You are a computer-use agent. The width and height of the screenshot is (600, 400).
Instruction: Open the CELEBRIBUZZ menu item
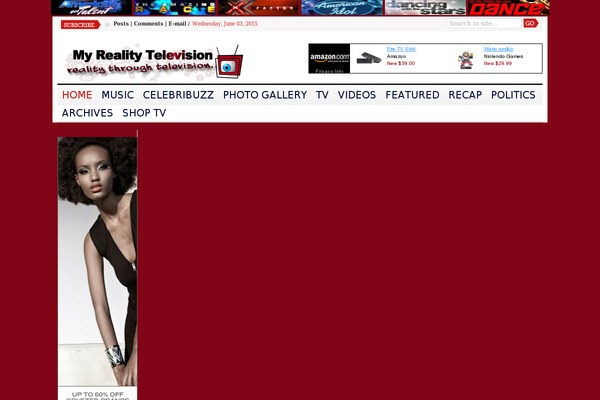[x=178, y=95]
